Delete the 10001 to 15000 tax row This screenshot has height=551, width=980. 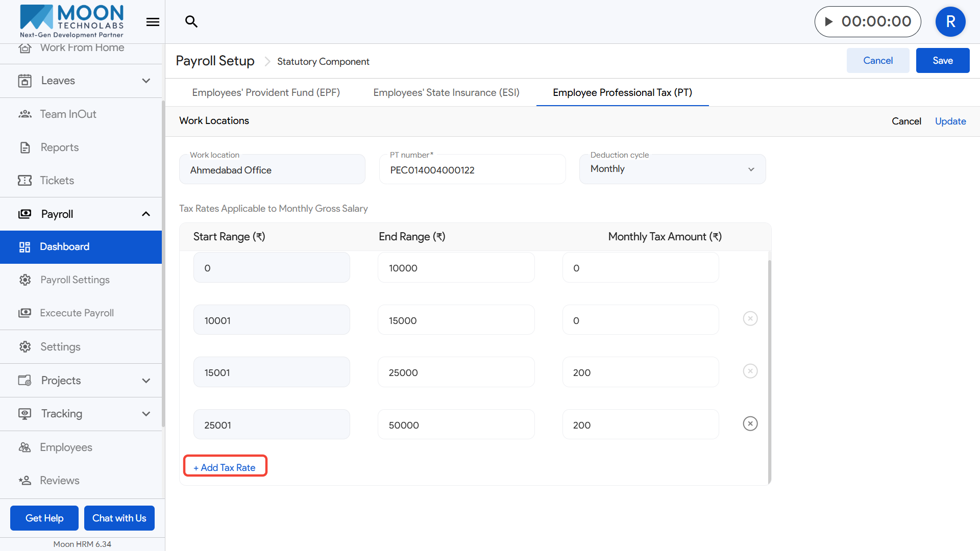click(750, 319)
